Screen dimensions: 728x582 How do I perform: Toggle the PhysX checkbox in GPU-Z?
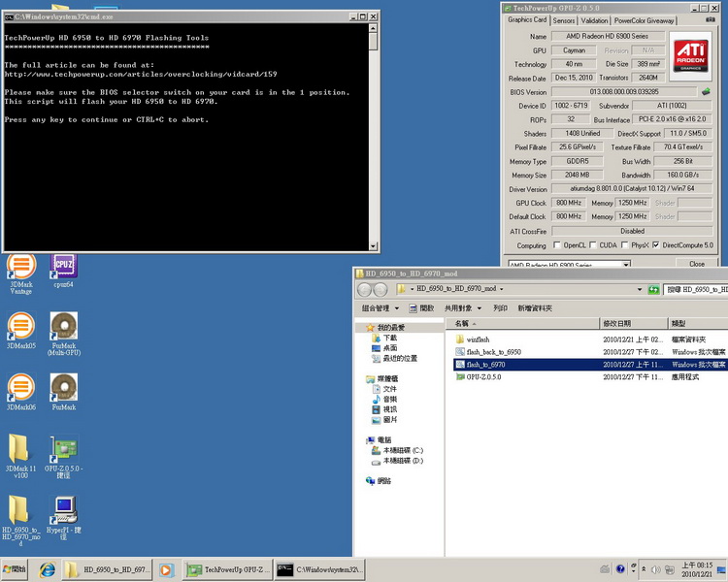624,244
